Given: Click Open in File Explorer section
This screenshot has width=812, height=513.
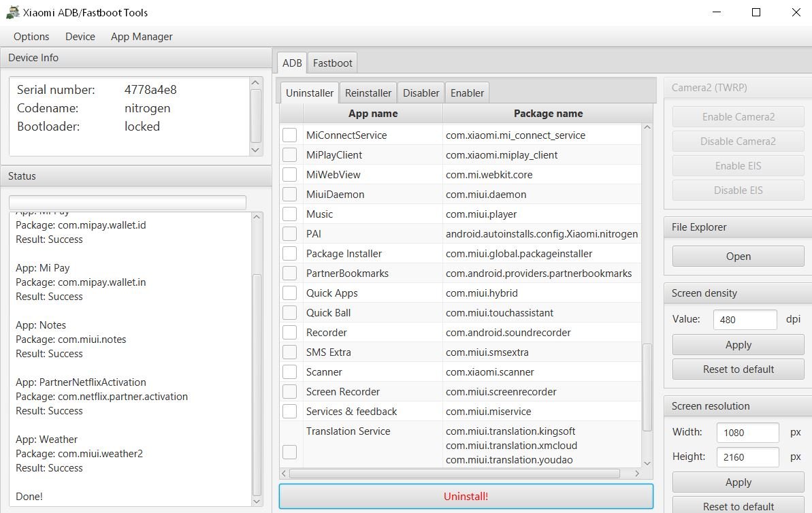Looking at the screenshot, I should (738, 256).
